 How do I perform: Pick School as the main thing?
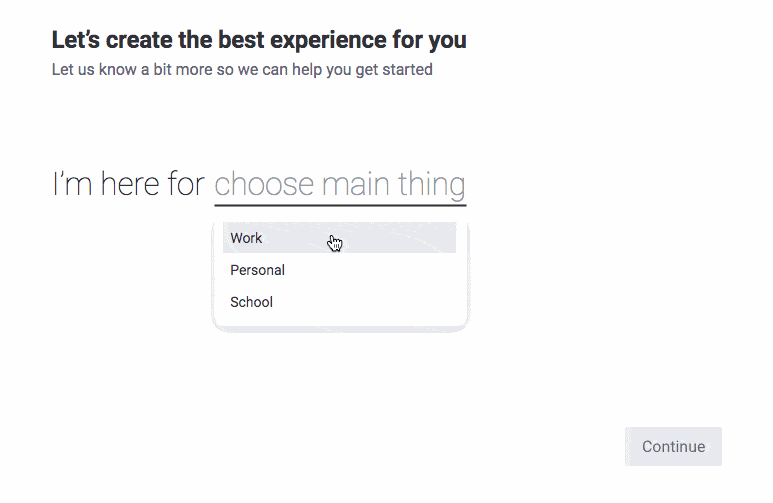(x=251, y=302)
